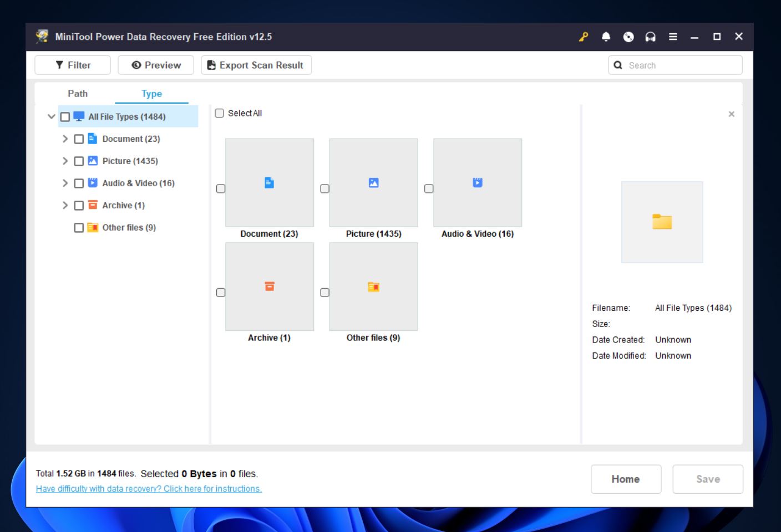Select the Document (23) tree label
781x532 pixels.
pos(131,139)
